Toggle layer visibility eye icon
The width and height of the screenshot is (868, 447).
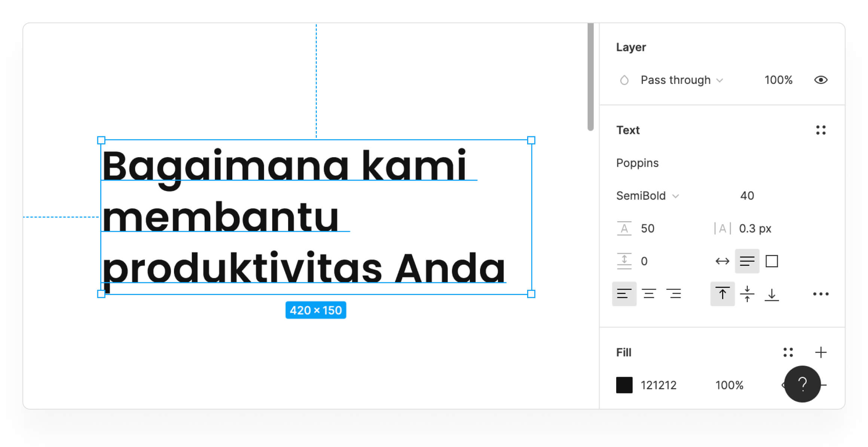click(820, 80)
